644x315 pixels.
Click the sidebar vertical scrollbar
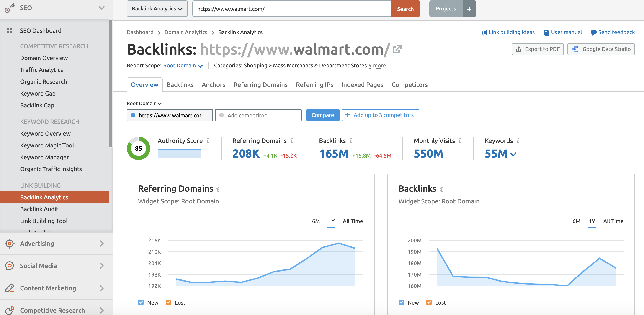[x=111, y=84]
